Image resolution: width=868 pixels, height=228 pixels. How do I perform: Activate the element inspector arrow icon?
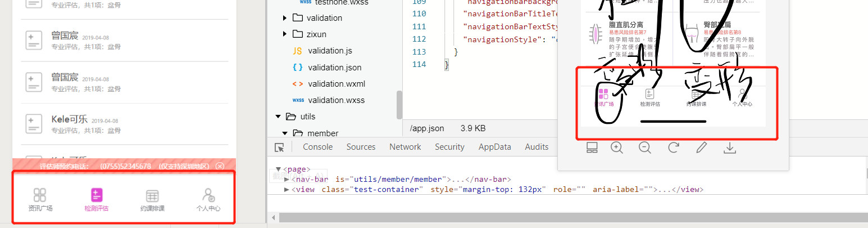pos(279,147)
